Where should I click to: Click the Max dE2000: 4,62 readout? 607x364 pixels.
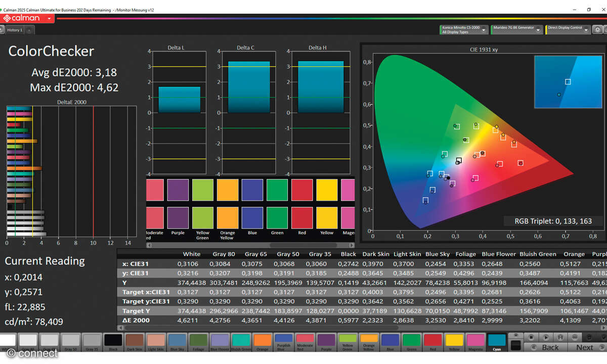click(x=74, y=87)
